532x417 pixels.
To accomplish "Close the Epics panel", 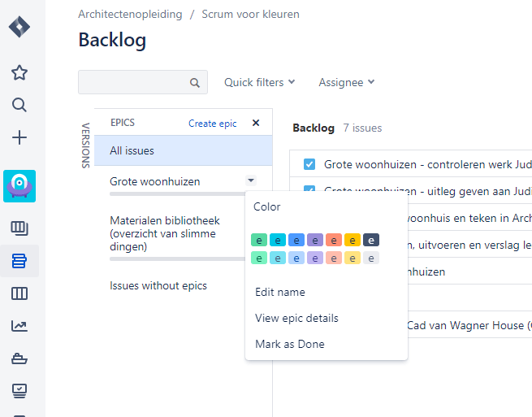I will pos(256,123).
